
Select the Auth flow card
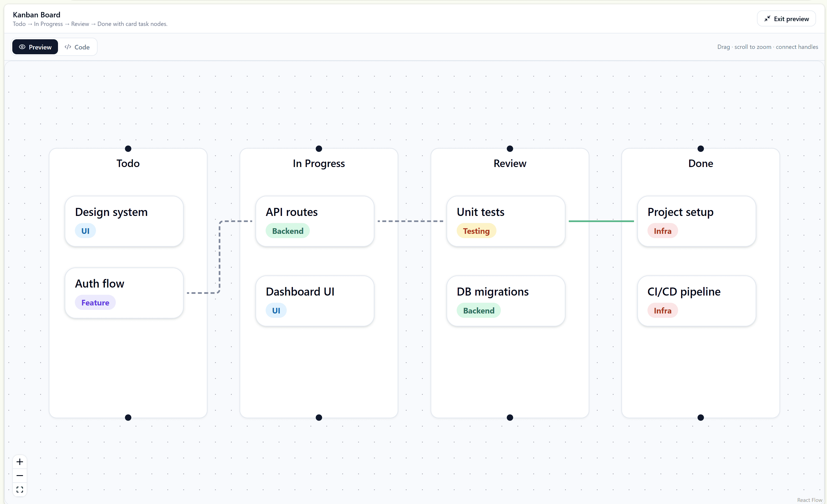click(124, 293)
